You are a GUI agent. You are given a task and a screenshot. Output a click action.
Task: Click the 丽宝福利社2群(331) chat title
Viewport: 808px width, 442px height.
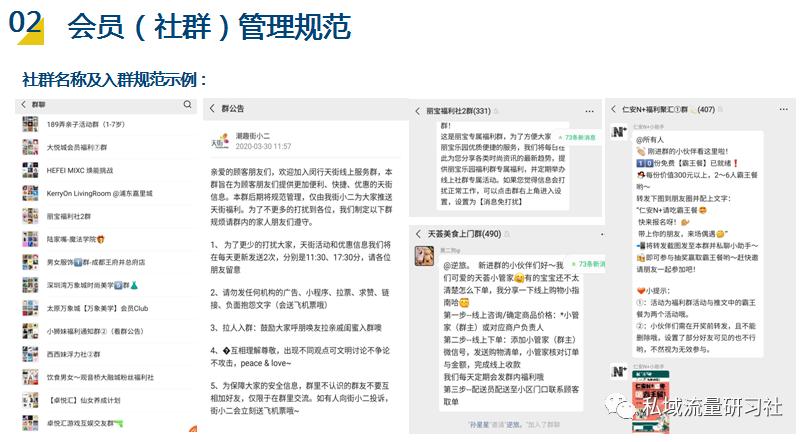point(458,111)
